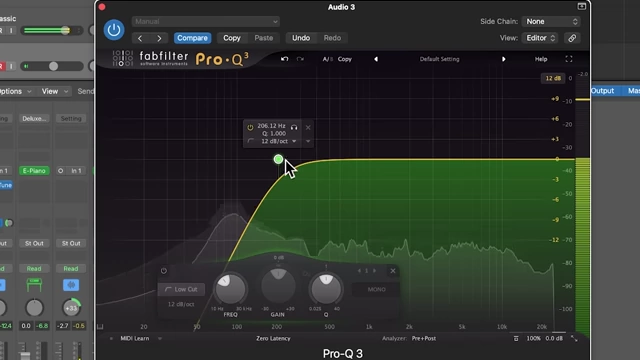The width and height of the screenshot is (640, 360).
Task: Click FabFilter Copy next to A/B
Action: click(344, 59)
